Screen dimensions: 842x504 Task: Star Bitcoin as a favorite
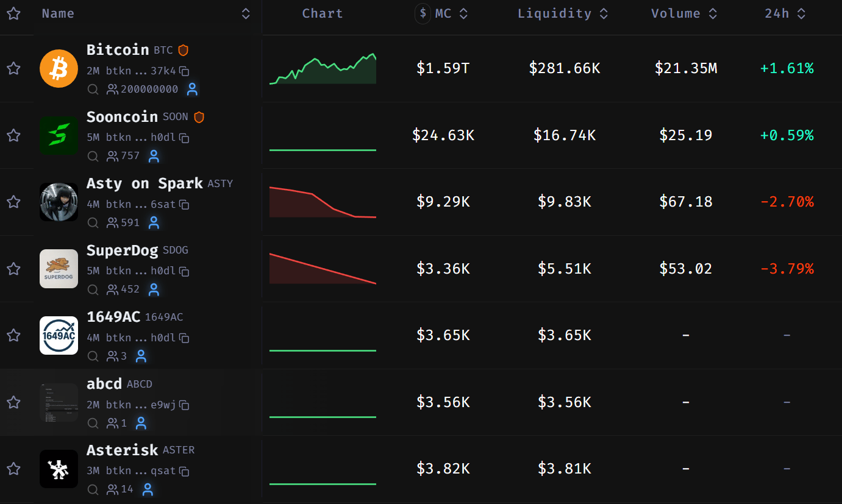coord(13,68)
